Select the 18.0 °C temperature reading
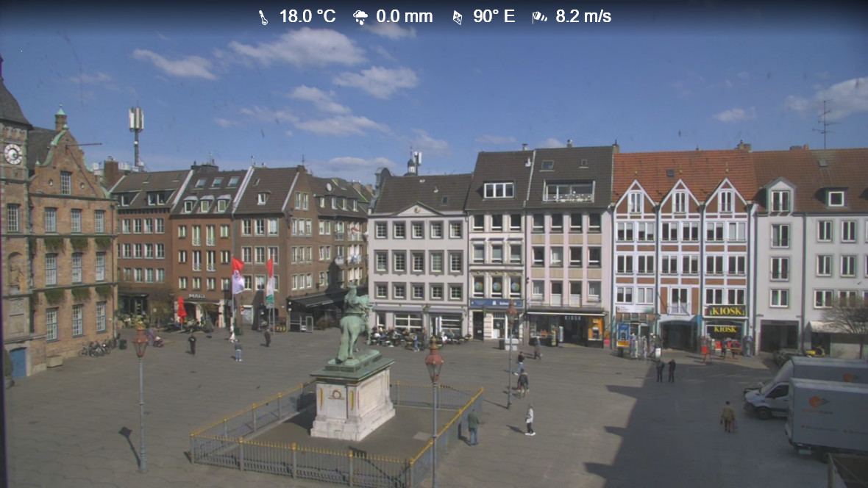Image resolution: width=868 pixels, height=488 pixels. (x=307, y=16)
